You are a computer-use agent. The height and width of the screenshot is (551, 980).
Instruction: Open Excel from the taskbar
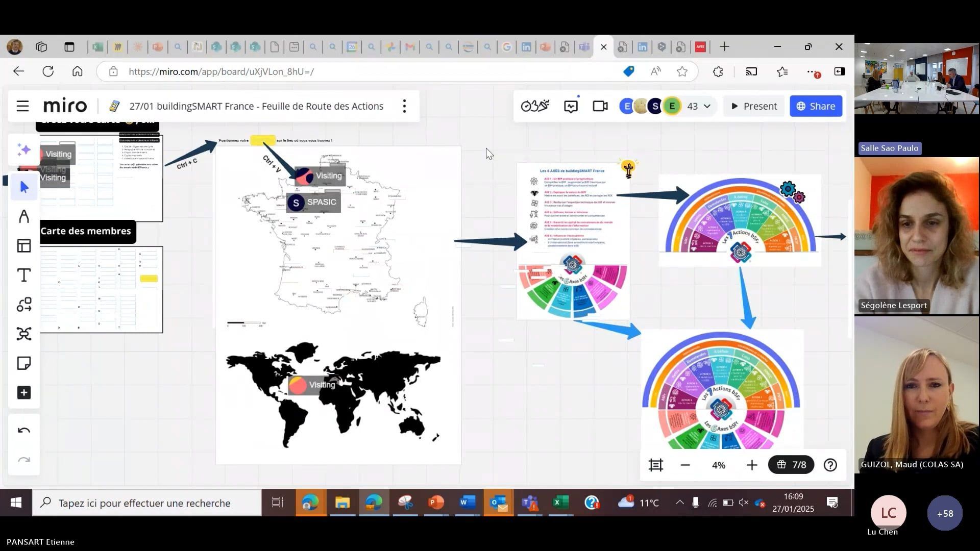point(561,503)
